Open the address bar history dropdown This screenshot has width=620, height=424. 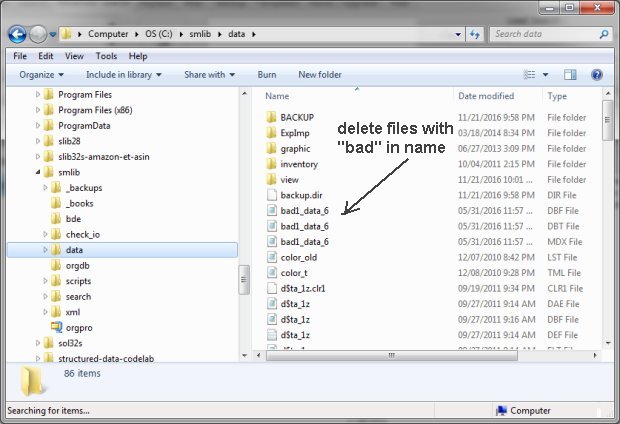click(458, 34)
